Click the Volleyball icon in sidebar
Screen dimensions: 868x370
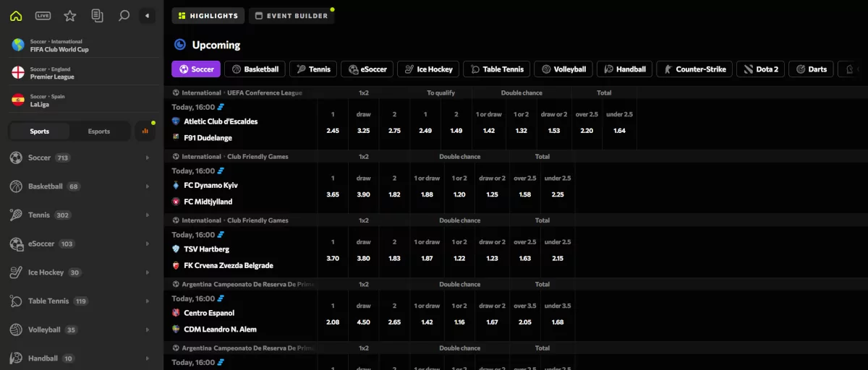16,330
